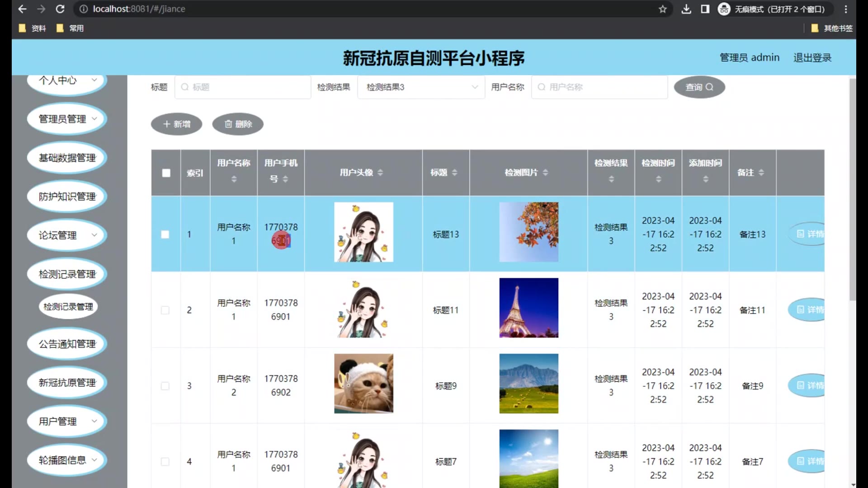The height and width of the screenshot is (488, 868).
Task: Open 新冠抗原管理 in the sidebar
Action: [67, 383]
